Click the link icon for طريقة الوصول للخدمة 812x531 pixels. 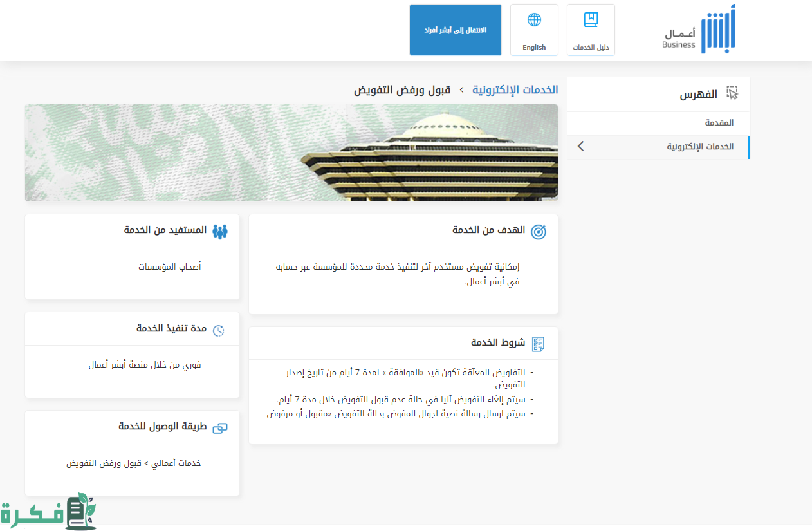[x=220, y=428]
